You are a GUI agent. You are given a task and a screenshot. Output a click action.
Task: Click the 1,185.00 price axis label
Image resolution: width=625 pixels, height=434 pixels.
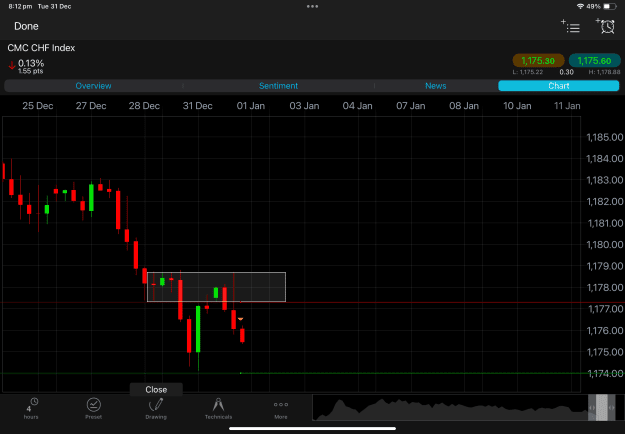point(605,137)
